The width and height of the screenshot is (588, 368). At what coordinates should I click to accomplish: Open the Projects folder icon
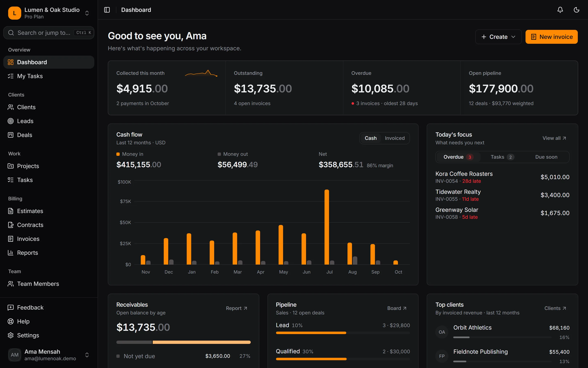point(11,166)
